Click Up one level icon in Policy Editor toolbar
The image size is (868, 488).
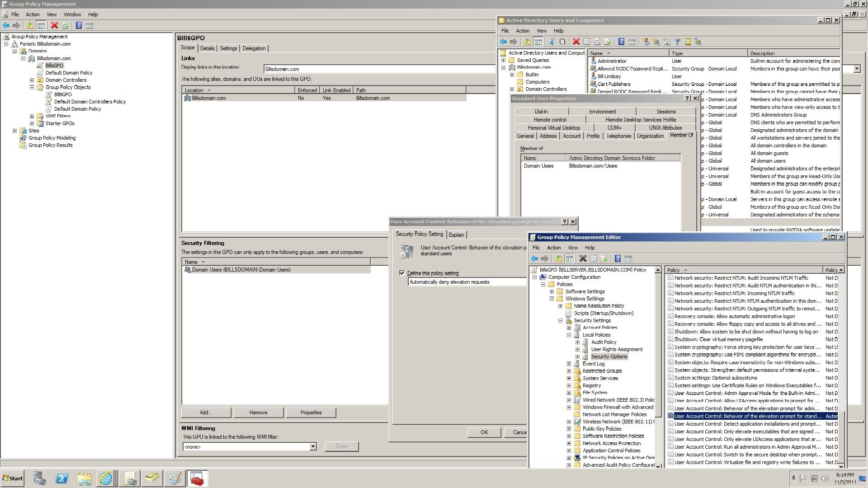point(559,259)
